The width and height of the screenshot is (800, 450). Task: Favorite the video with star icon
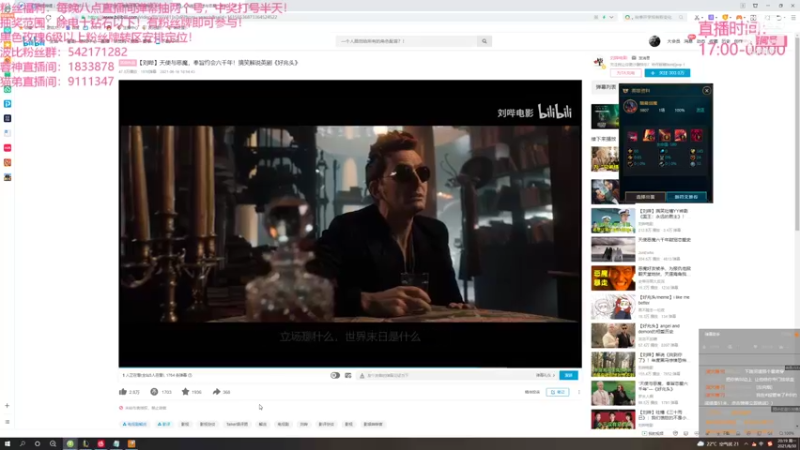coord(185,392)
